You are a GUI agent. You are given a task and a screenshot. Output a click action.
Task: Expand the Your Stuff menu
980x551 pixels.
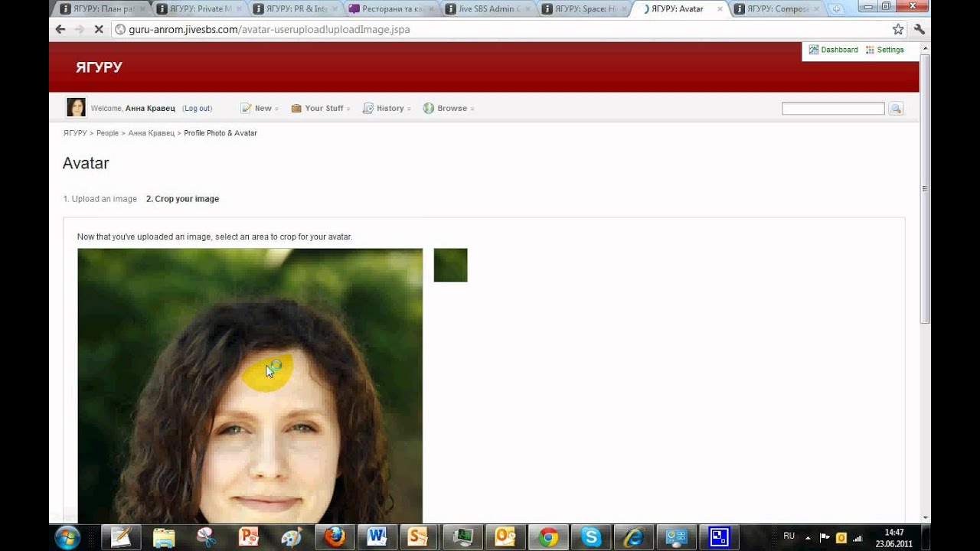pos(321,109)
